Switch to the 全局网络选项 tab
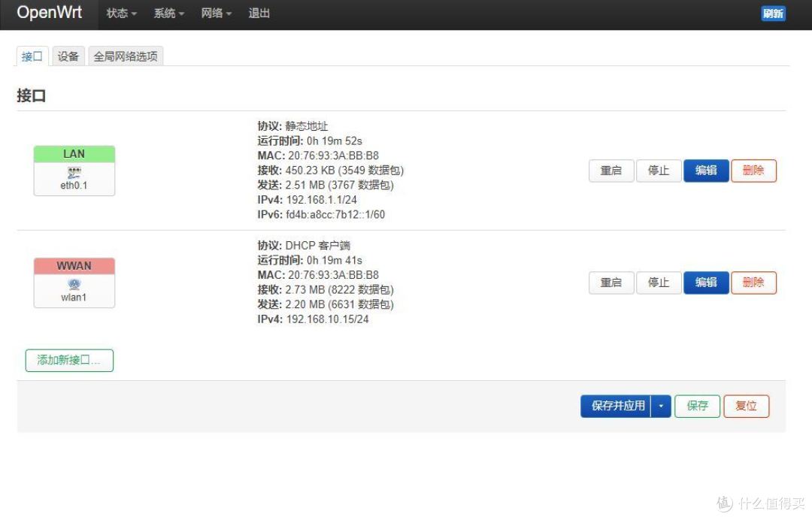 126,55
